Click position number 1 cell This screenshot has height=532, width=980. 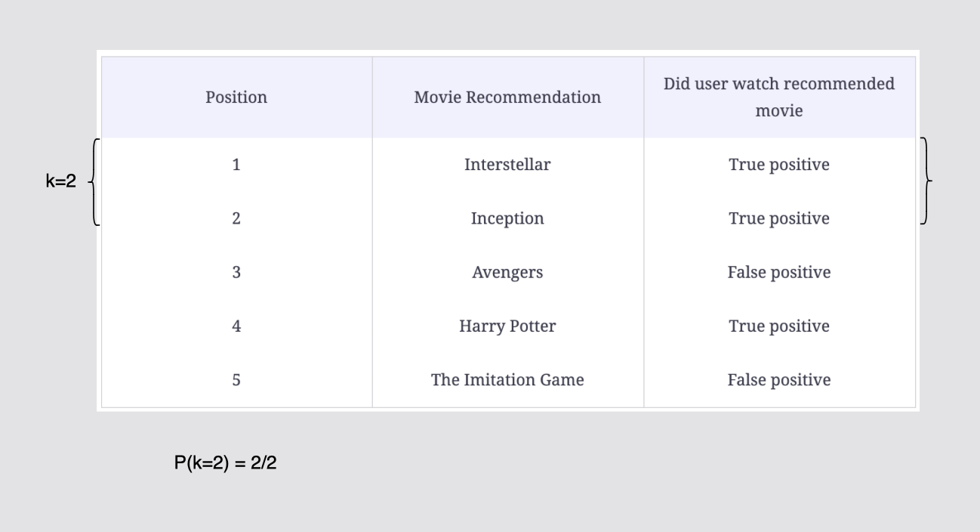click(236, 165)
